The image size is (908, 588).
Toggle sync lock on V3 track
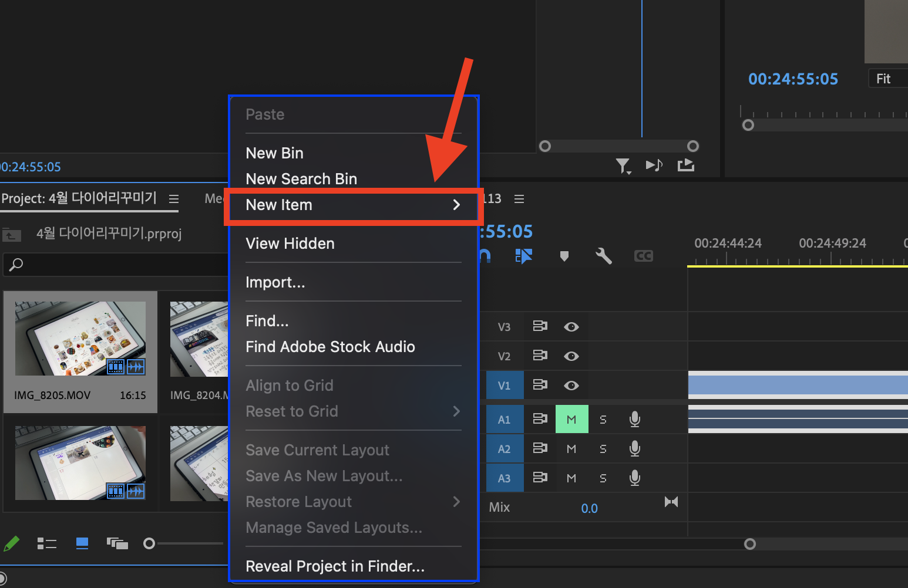point(540,326)
